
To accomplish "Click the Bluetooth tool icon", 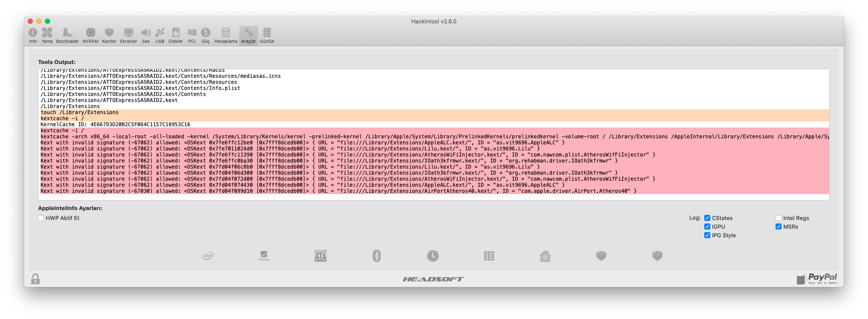I will [377, 256].
